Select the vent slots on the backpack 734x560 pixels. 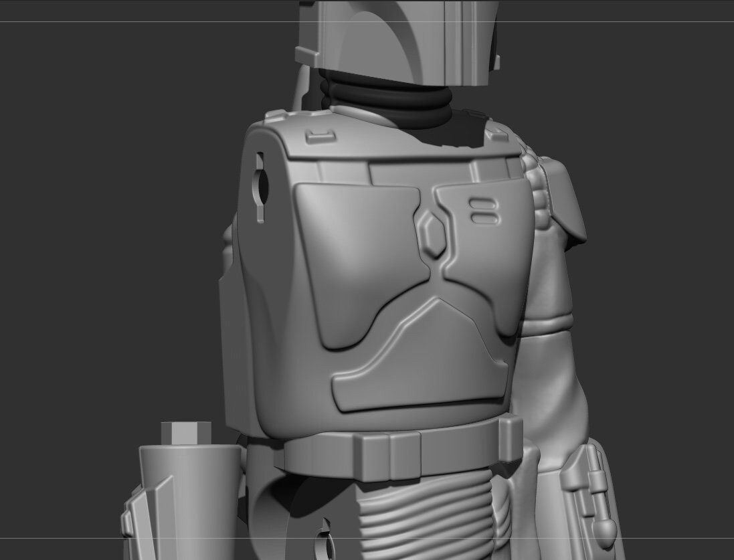[x=482, y=211]
